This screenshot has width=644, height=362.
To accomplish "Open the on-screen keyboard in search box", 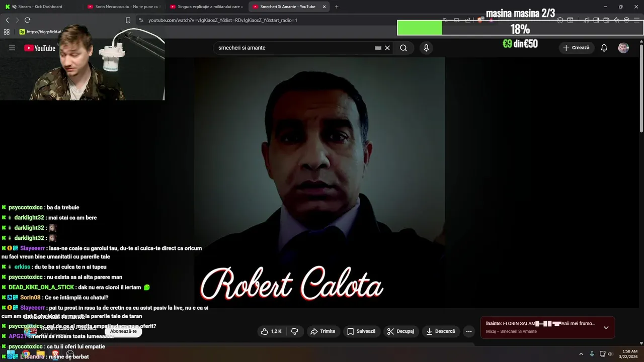I will click(378, 48).
